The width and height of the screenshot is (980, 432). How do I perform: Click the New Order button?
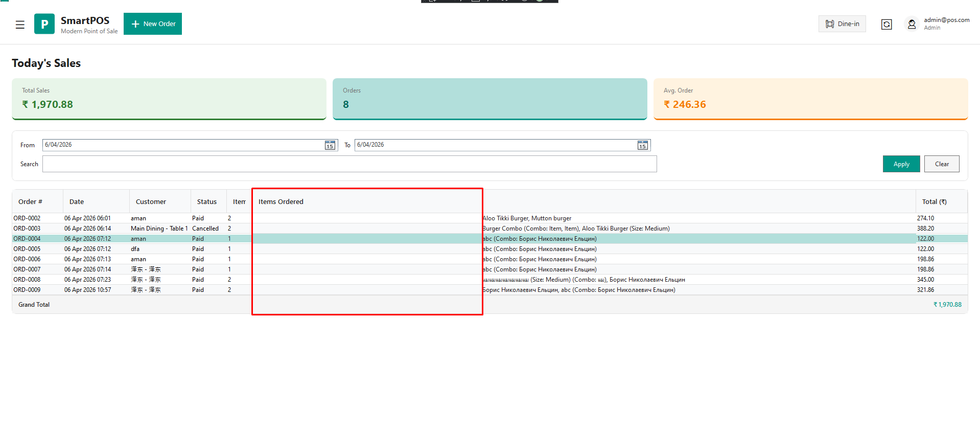(x=153, y=24)
